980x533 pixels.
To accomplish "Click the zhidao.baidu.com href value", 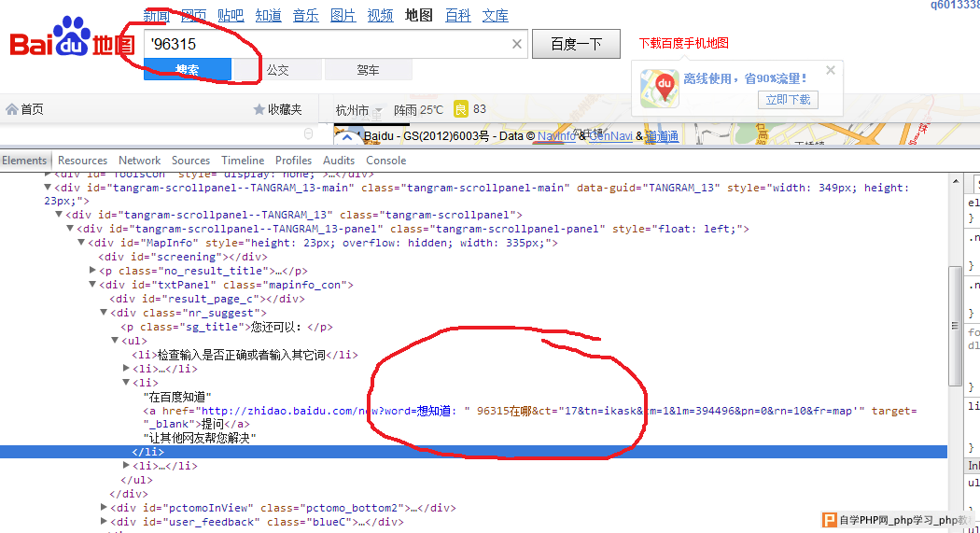I will (x=528, y=411).
